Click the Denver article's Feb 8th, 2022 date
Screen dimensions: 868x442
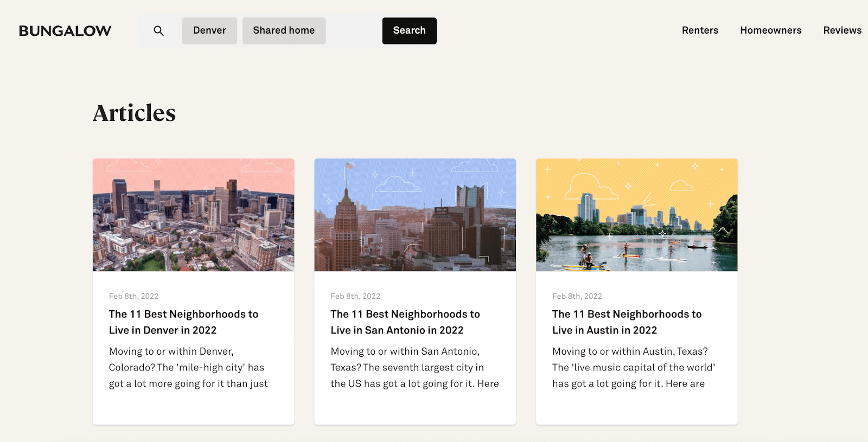(134, 296)
